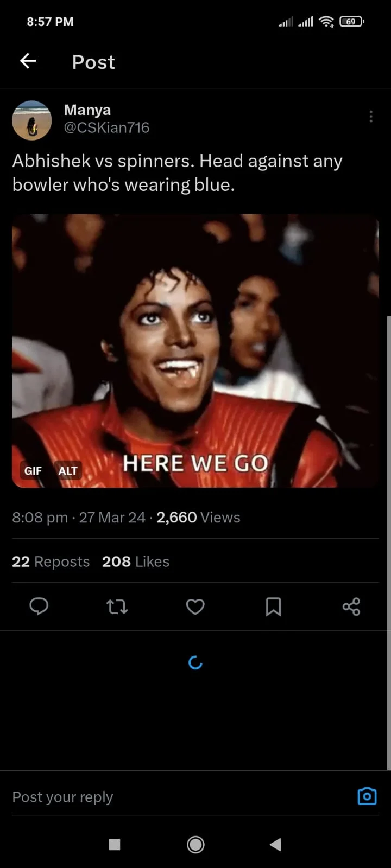Bookmark the post
The width and height of the screenshot is (391, 868).
[x=273, y=607]
